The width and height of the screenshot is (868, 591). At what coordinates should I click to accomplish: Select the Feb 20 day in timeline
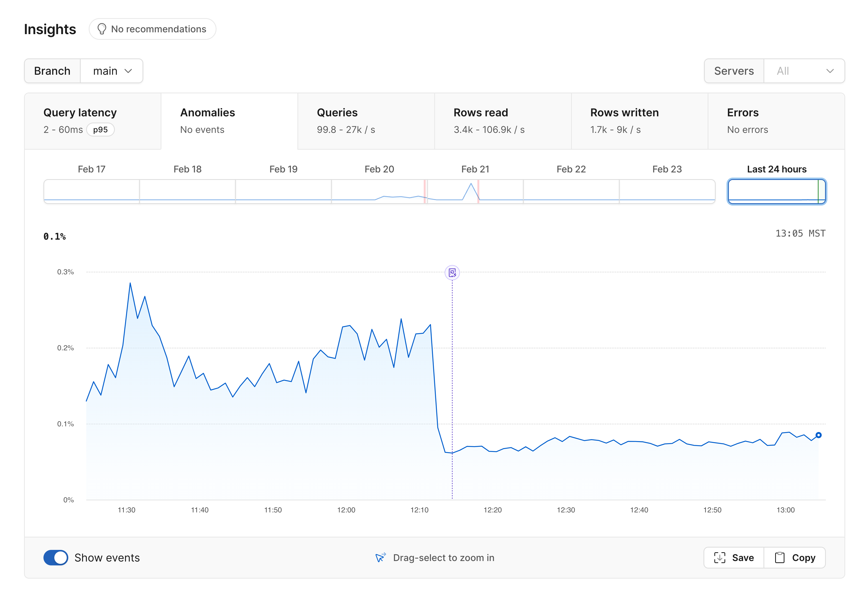click(379, 191)
